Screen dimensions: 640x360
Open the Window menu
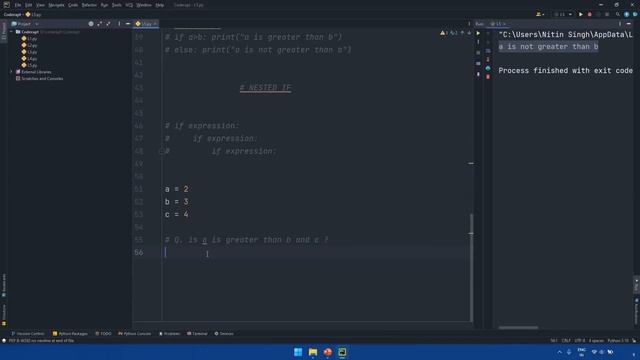[144, 5]
